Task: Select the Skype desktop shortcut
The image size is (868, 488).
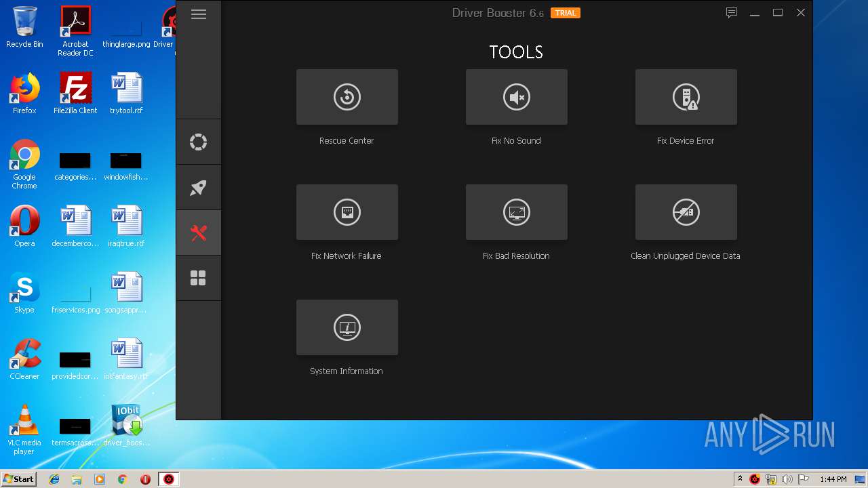Action: pos(24,293)
